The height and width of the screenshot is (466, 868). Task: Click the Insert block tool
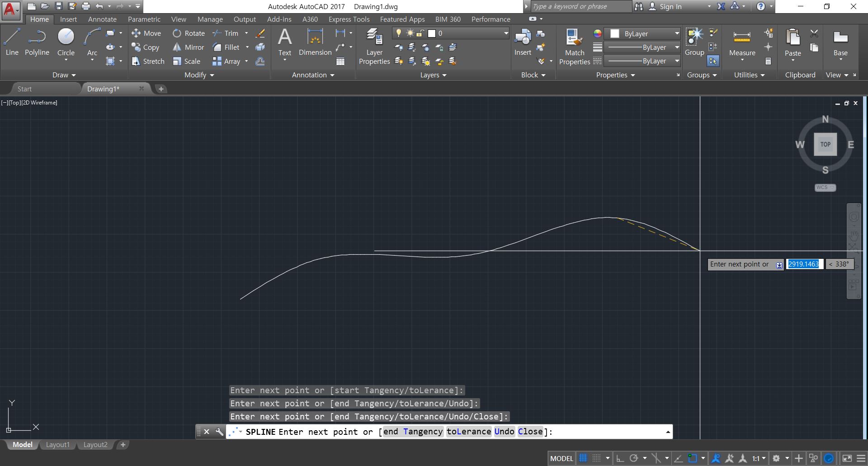pos(523,43)
